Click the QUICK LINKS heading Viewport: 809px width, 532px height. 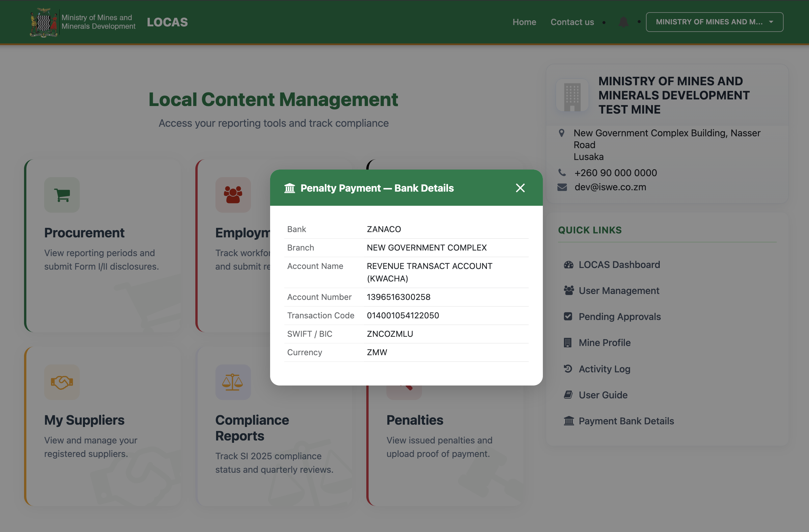tap(590, 230)
